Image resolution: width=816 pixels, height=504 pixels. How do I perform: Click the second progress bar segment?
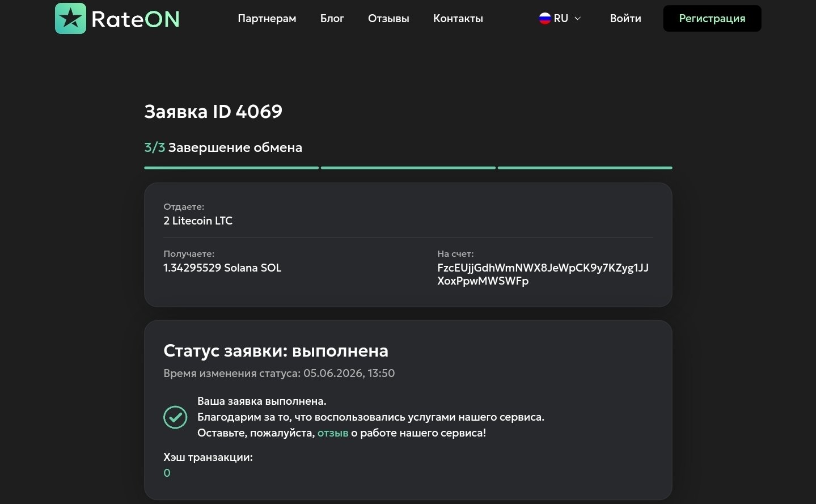pyautogui.click(x=408, y=168)
